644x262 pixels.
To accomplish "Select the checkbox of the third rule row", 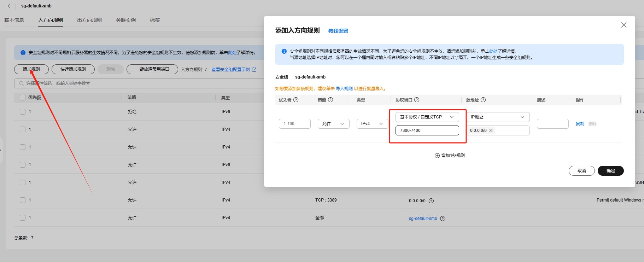I will point(23,147).
